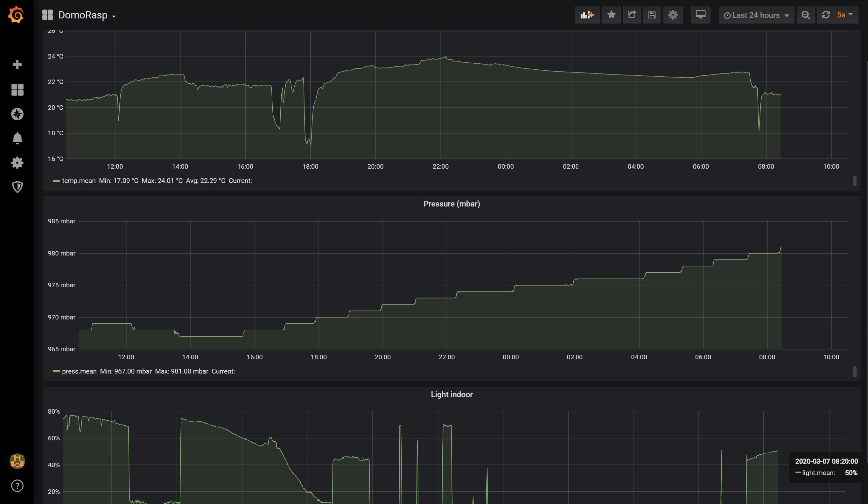
Task: Open the Server Admin shield icon
Action: click(x=17, y=187)
